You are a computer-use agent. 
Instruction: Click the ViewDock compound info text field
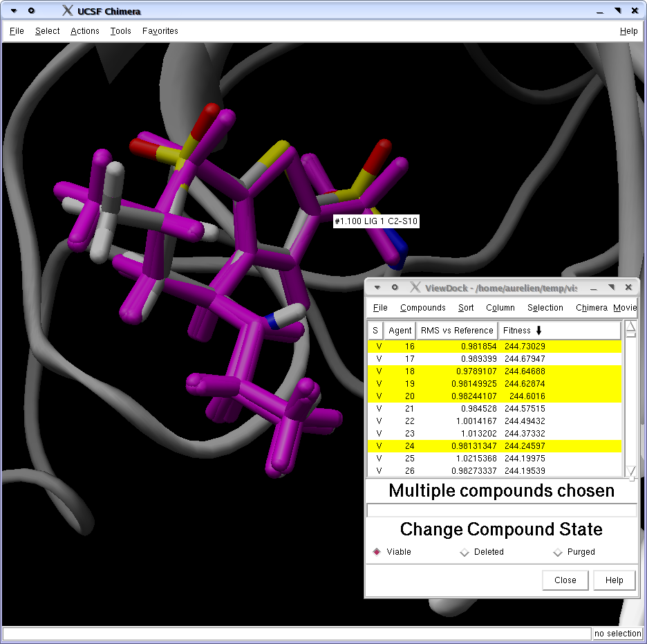click(x=501, y=510)
